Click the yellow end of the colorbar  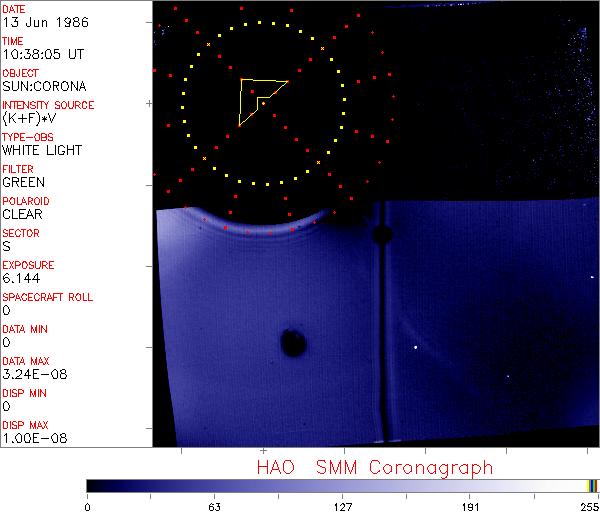pyautogui.click(x=590, y=486)
